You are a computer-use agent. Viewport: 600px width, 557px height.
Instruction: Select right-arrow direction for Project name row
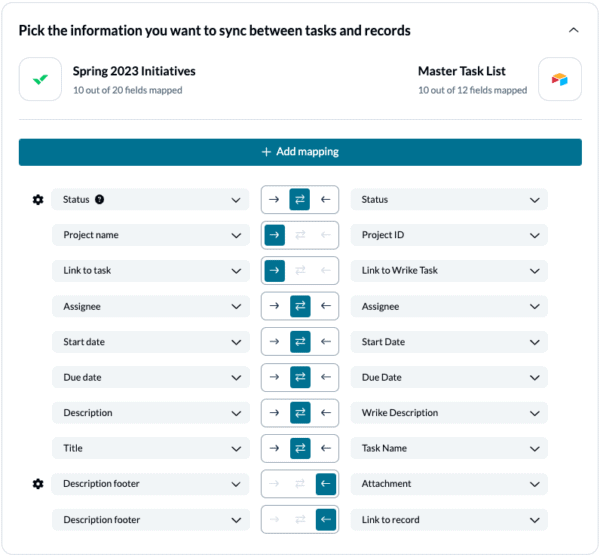pos(275,235)
